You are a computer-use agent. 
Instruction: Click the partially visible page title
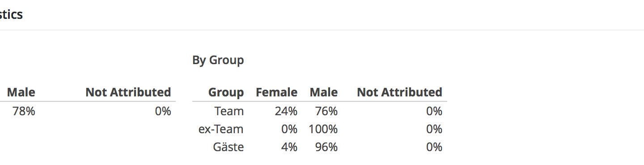12,14
